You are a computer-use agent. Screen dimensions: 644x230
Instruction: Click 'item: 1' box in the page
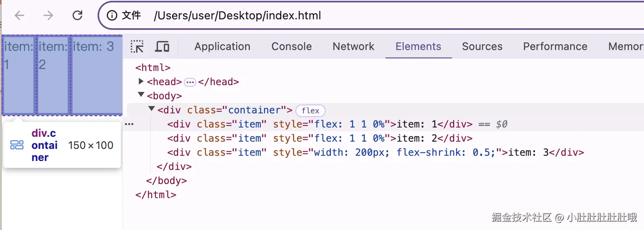pos(19,75)
